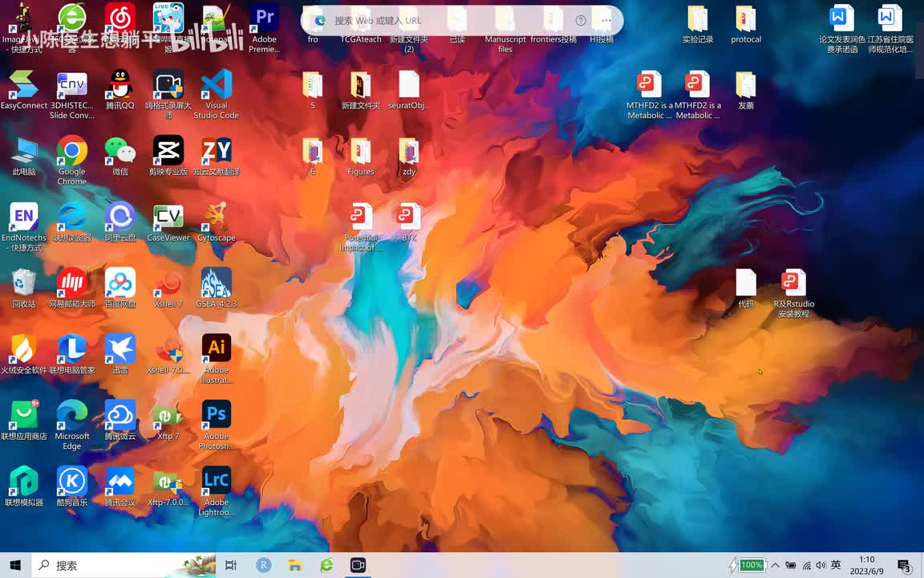Click the 100% battery indicator

752,565
